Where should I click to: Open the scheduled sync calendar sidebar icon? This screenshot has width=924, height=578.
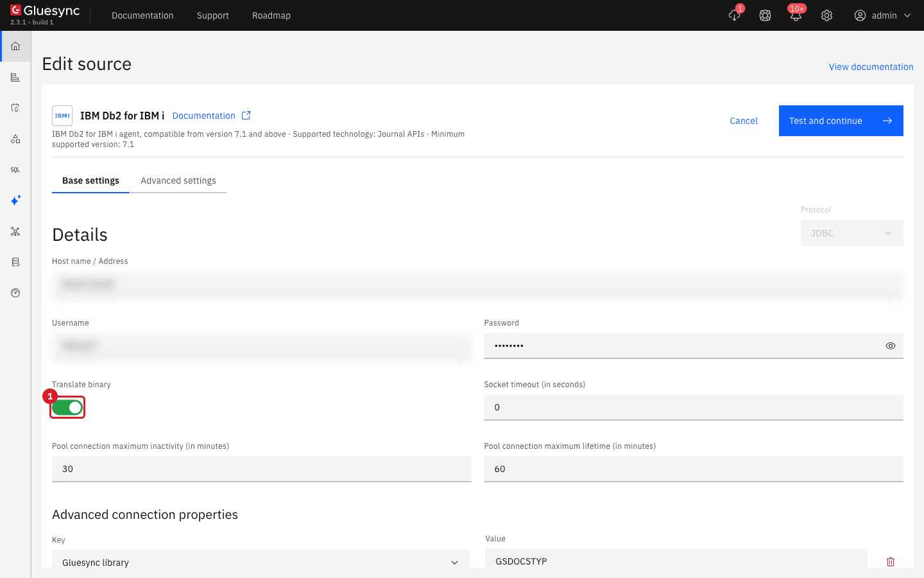15,108
